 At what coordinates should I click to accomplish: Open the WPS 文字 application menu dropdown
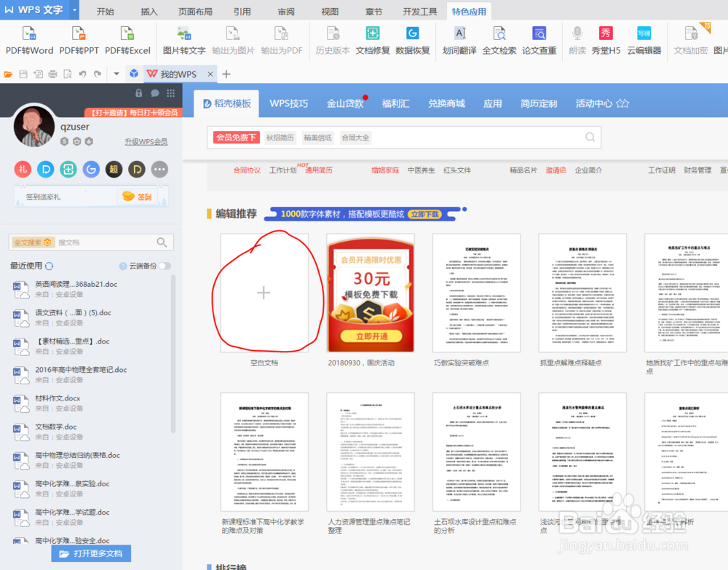[74, 9]
